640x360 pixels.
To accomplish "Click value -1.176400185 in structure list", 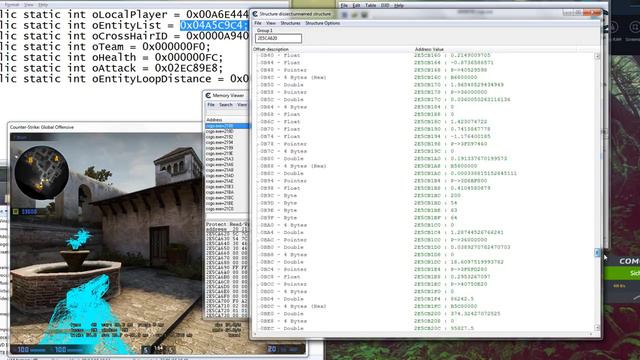I will coord(471,136).
